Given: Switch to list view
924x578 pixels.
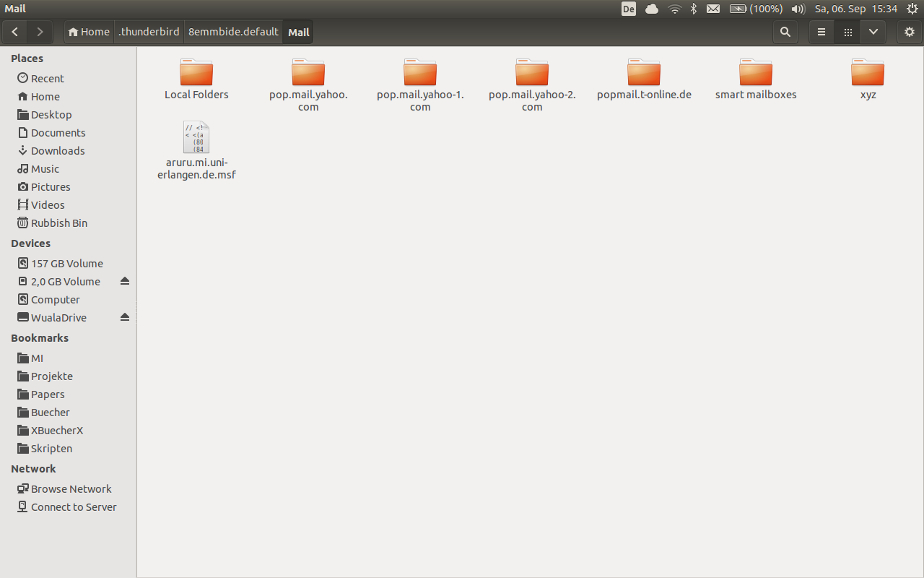Looking at the screenshot, I should pyautogui.click(x=821, y=32).
